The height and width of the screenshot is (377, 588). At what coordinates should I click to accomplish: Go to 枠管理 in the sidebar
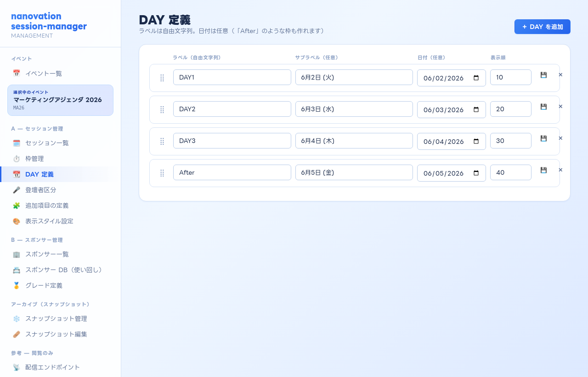61,159
